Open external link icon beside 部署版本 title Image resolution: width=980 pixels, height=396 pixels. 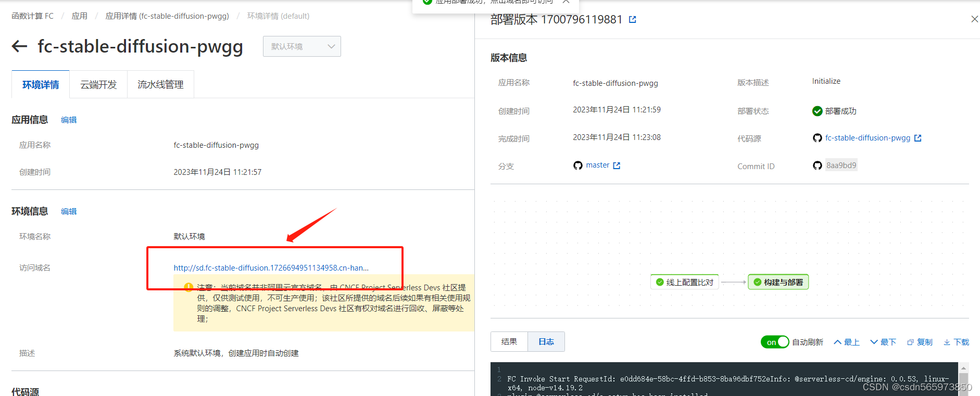633,20
